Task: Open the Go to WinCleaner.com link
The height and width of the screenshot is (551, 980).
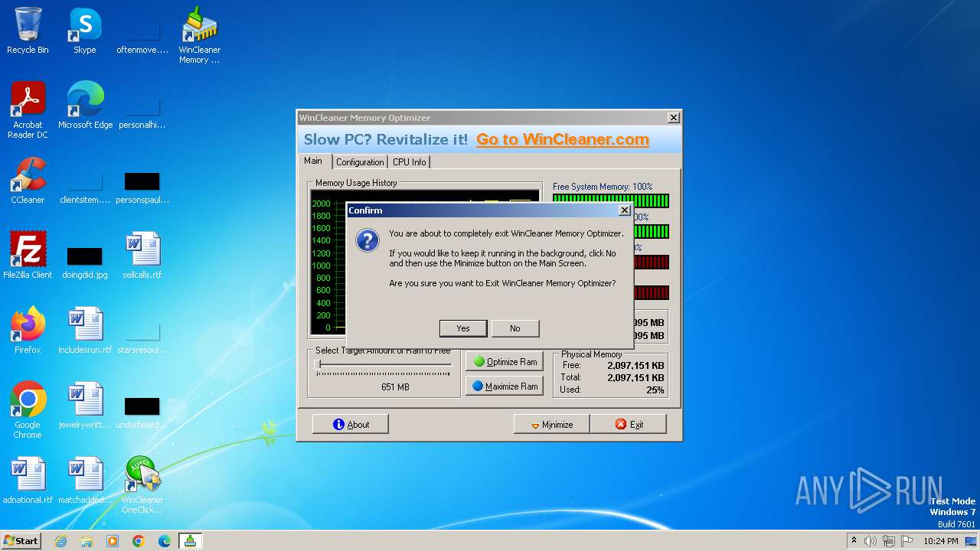Action: 563,139
